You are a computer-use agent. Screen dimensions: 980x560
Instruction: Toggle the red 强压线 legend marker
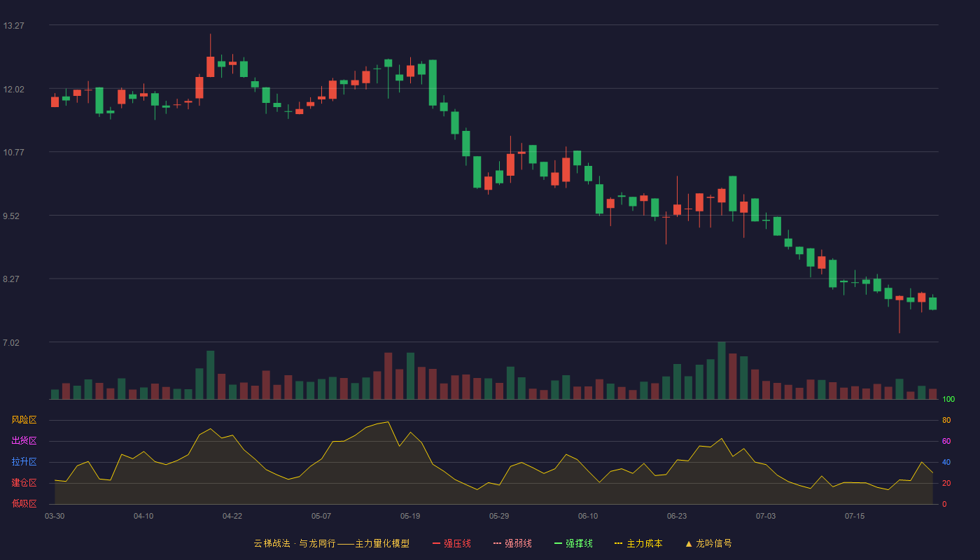coord(436,543)
